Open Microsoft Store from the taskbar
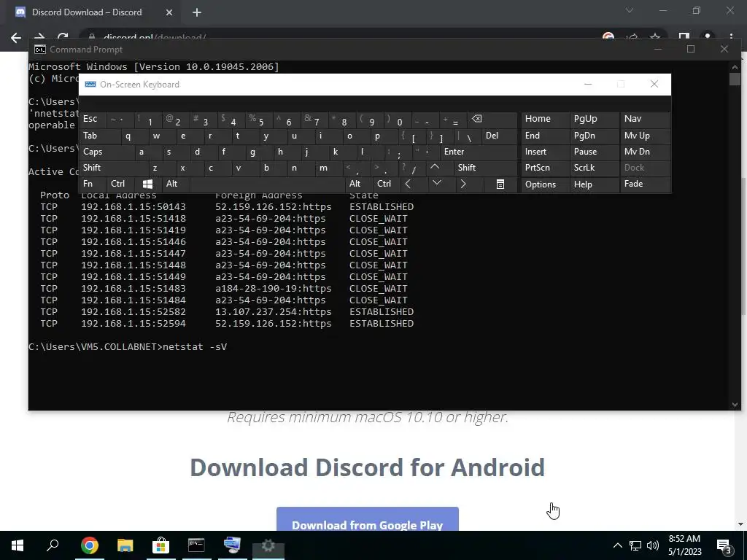 pyautogui.click(x=160, y=545)
